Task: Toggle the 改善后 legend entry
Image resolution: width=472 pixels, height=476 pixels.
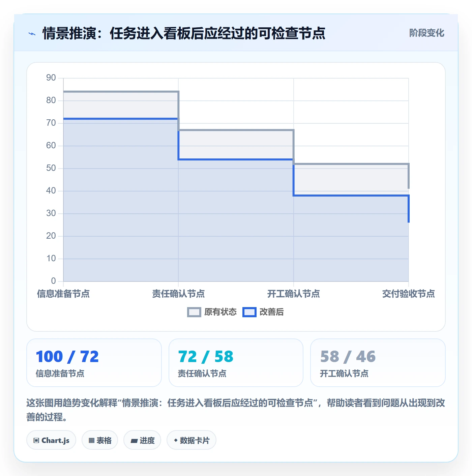Action: pos(263,312)
